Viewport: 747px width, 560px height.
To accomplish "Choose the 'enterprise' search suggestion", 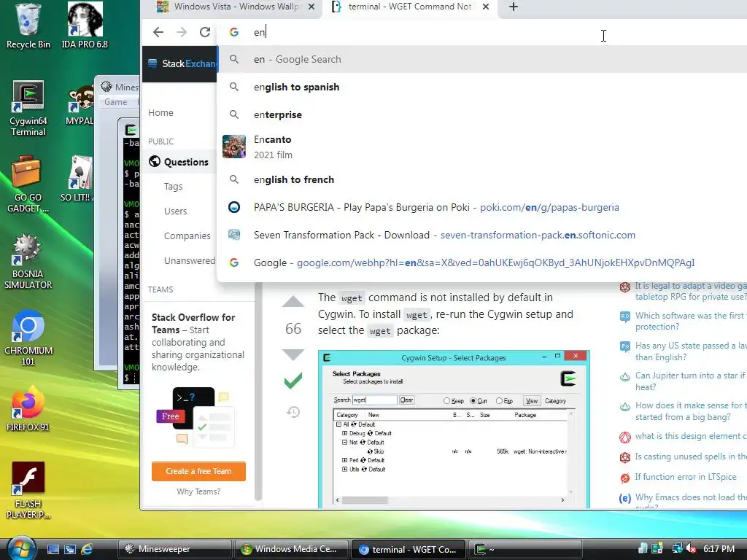I will 481,114.
